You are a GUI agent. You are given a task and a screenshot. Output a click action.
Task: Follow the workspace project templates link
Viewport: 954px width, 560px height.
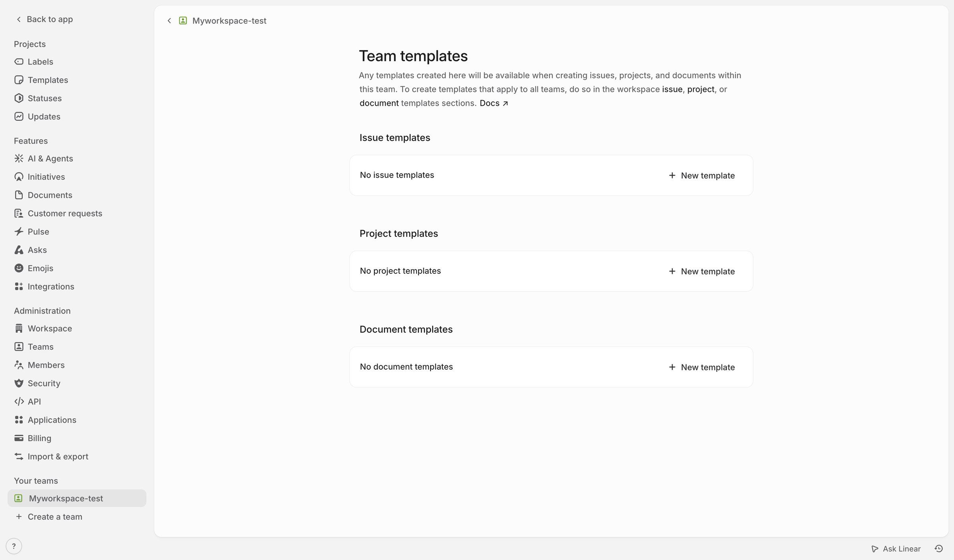pos(701,89)
